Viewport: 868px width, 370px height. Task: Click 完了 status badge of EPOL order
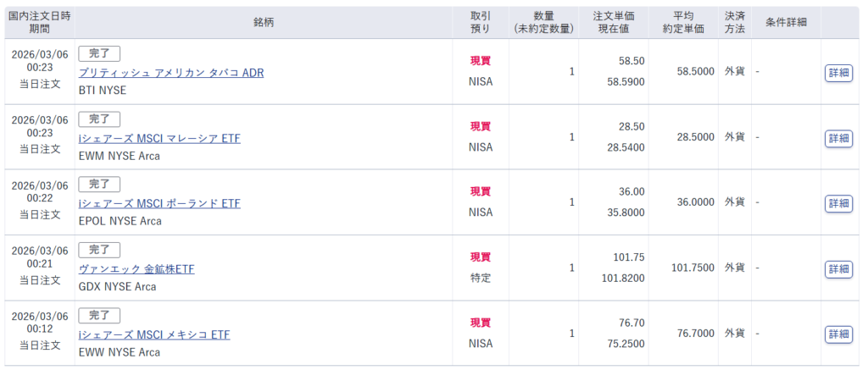pos(99,184)
